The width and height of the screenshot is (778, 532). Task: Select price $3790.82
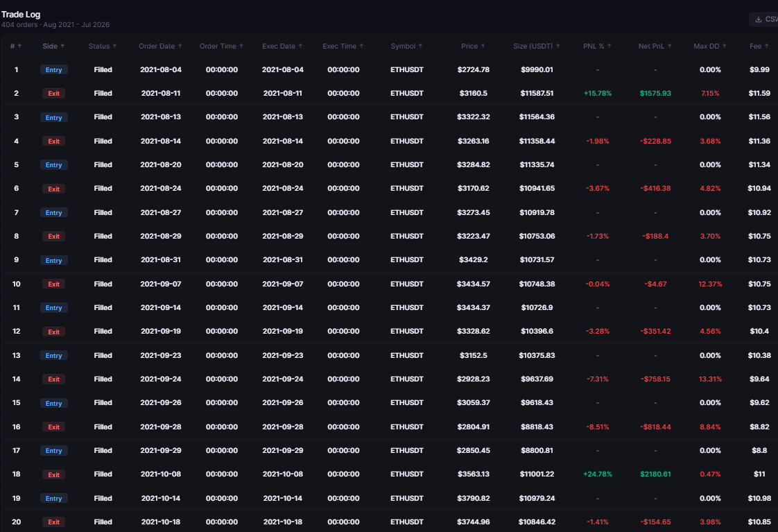(473, 498)
